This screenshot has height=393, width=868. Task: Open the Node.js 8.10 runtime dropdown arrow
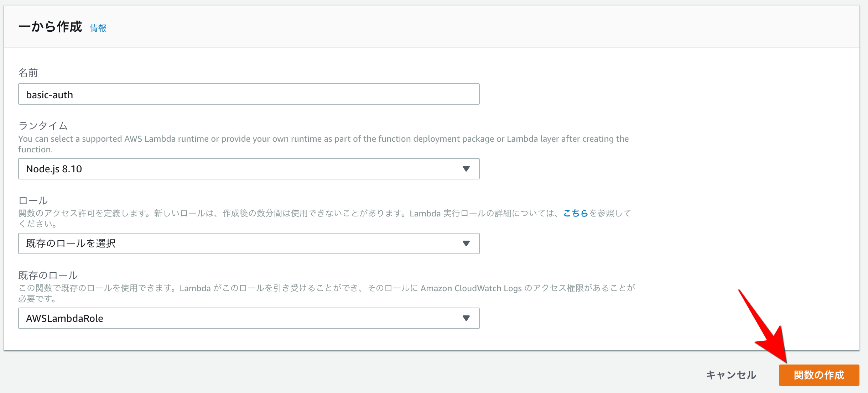467,169
